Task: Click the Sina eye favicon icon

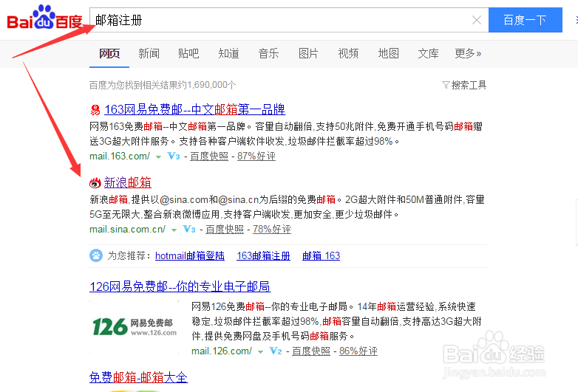Action: [95, 182]
